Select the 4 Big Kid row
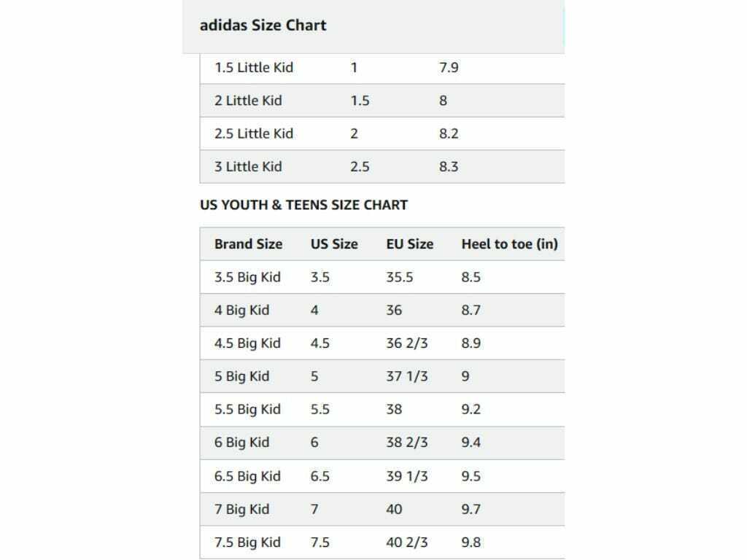The height and width of the screenshot is (560, 747). [x=382, y=310]
